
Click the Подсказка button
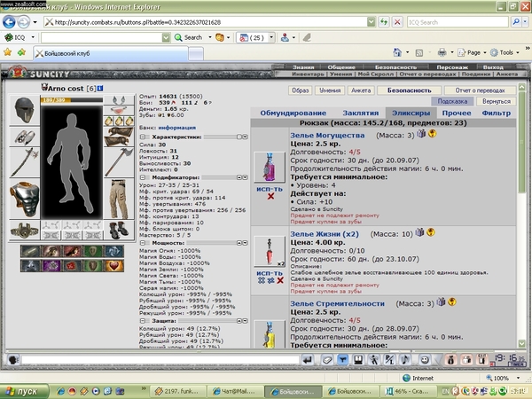[x=452, y=101]
